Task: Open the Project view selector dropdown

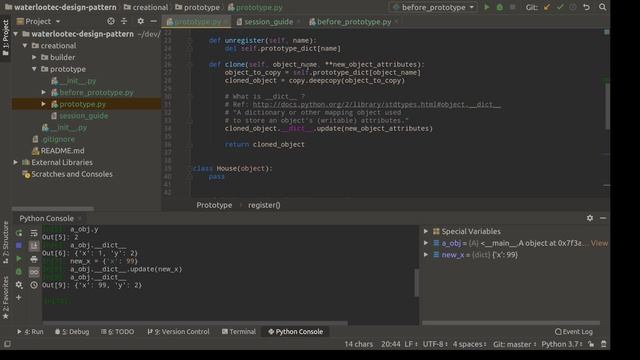Action: pyautogui.click(x=39, y=21)
